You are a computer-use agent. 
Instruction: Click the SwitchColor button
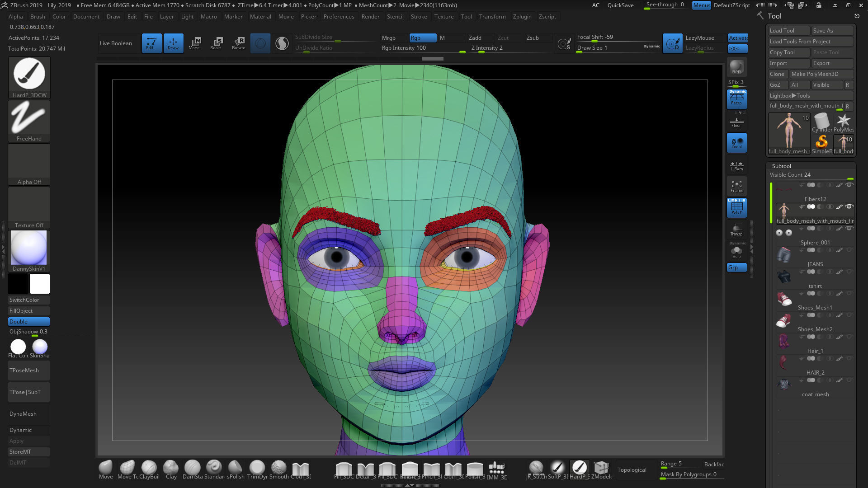29,300
